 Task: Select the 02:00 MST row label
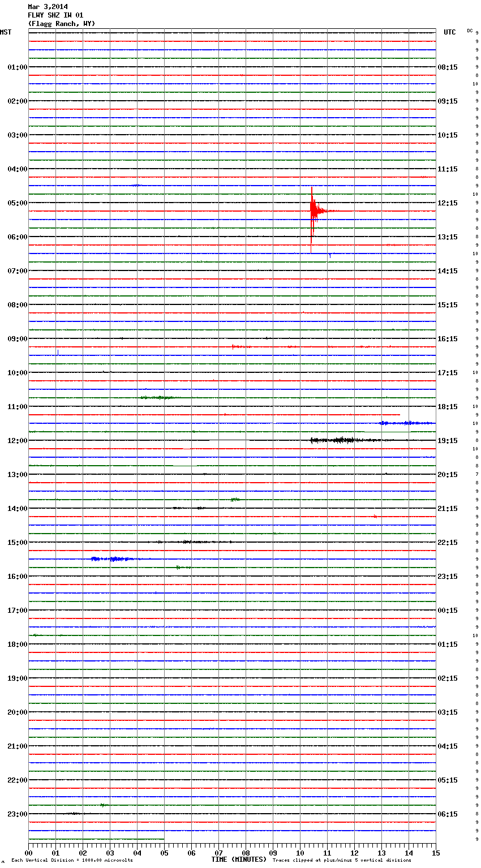[18, 101]
